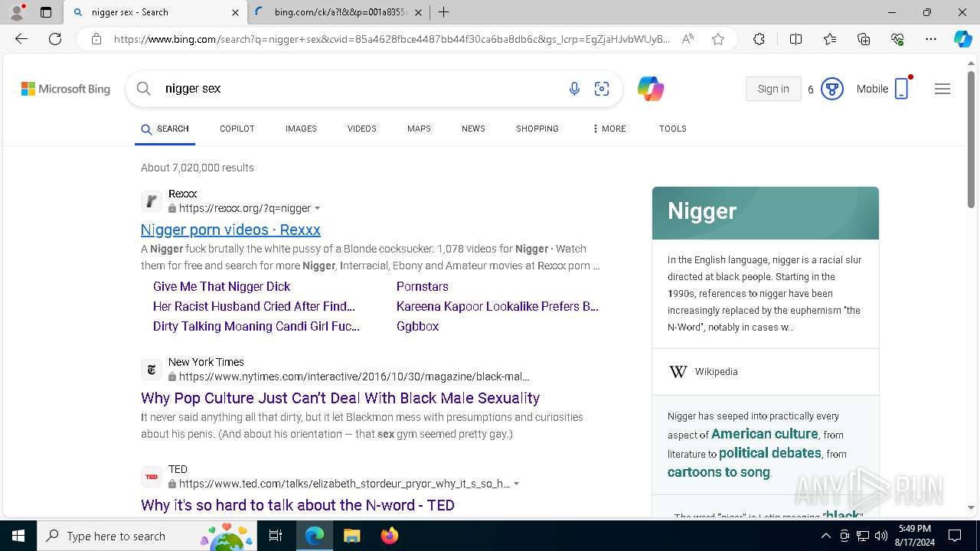The height and width of the screenshot is (551, 980).
Task: Open the Copilot sidebar in Edge
Action: tap(962, 39)
